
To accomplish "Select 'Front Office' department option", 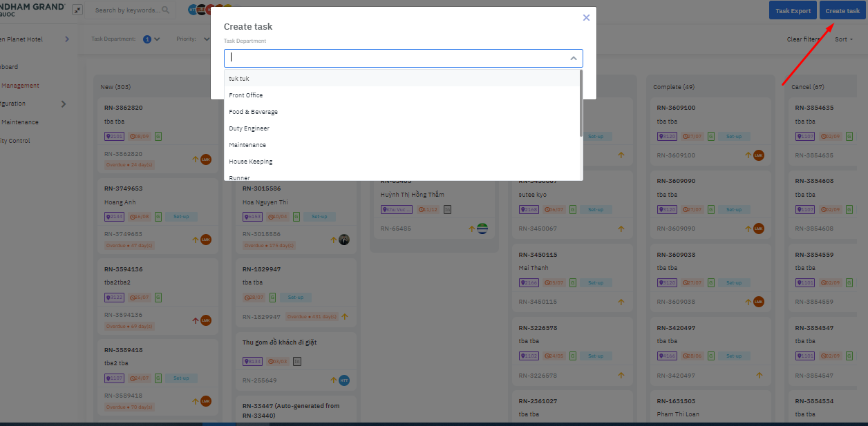I will 402,95.
